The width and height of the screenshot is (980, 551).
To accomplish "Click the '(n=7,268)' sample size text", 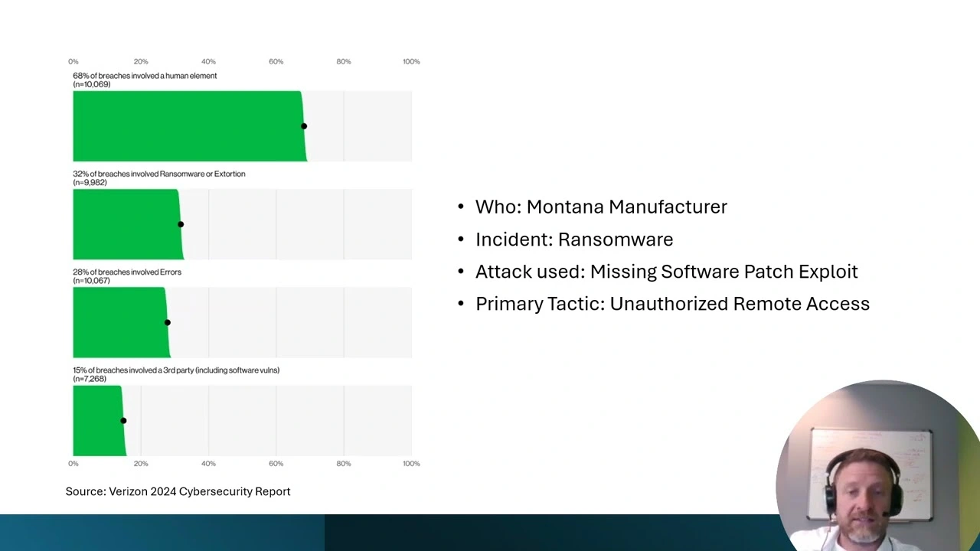I will click(90, 378).
